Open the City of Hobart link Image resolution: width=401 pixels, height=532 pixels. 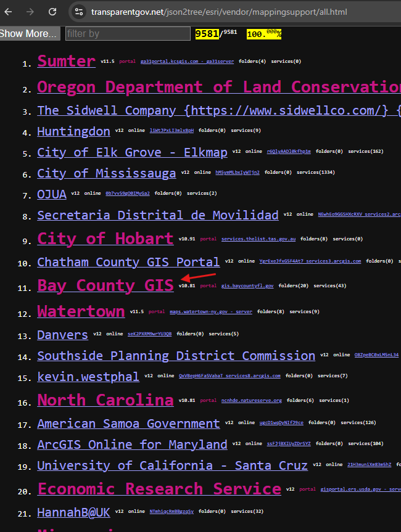click(x=105, y=239)
